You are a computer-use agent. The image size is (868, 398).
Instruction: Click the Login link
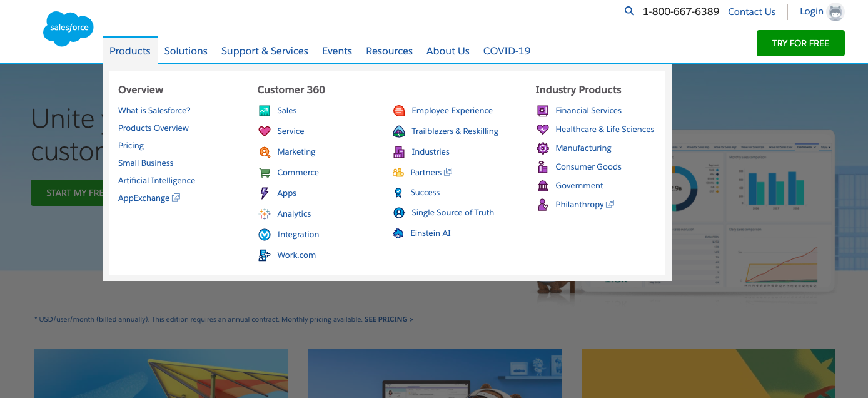tap(812, 11)
